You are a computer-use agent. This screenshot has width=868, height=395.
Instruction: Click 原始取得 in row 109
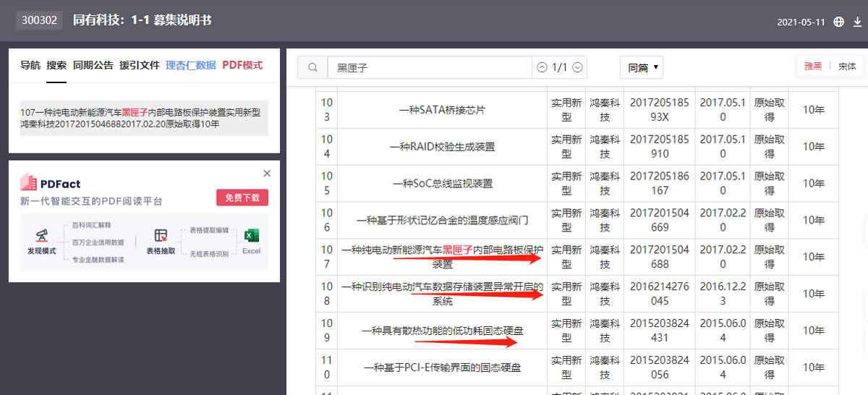769,331
